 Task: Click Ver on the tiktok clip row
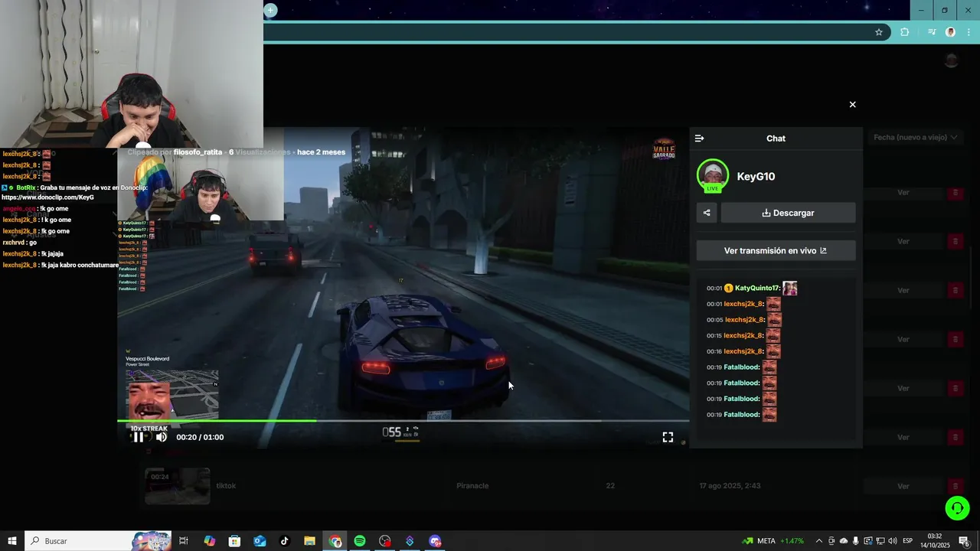(903, 486)
